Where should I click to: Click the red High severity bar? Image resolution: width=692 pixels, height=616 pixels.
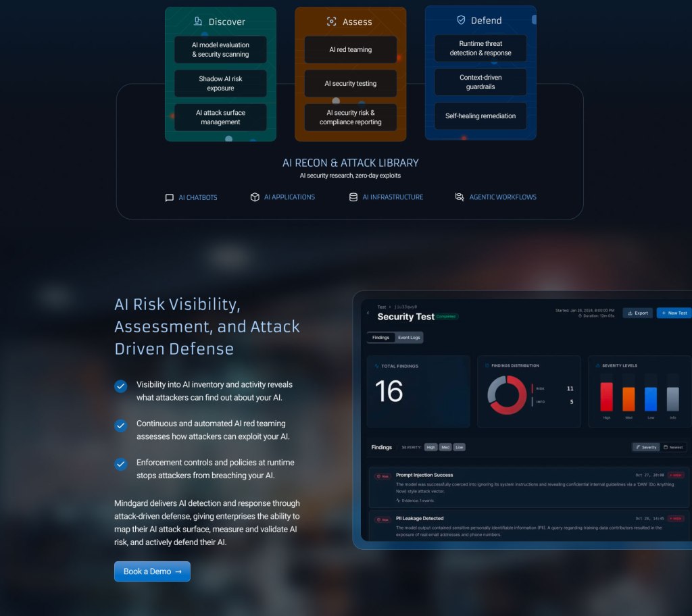606,396
